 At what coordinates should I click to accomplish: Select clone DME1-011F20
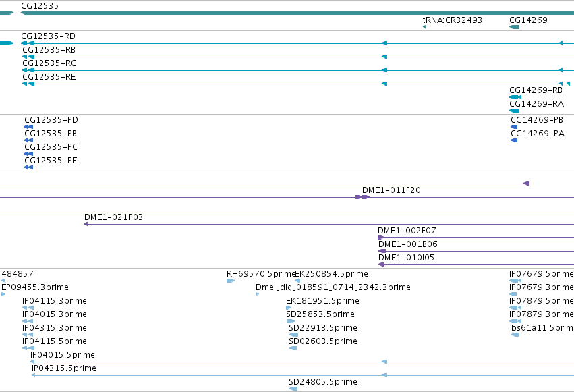(391, 190)
